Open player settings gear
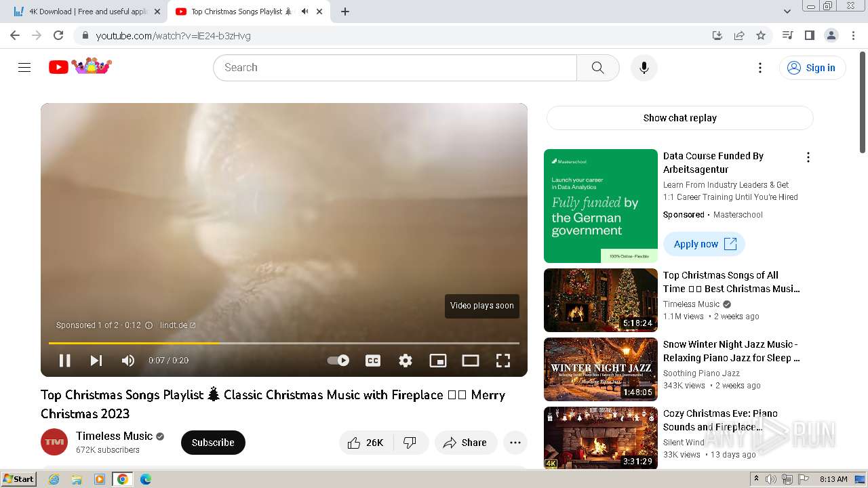This screenshot has width=868, height=488. pos(406,361)
